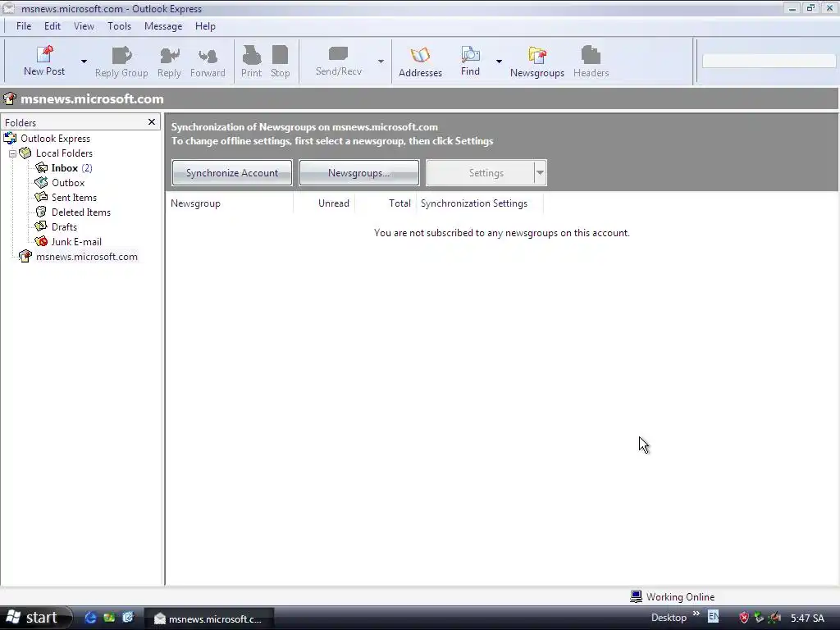Screen dimensions: 840x630
Task: Click the Desktop toolbar label in taskbar
Action: click(669, 618)
